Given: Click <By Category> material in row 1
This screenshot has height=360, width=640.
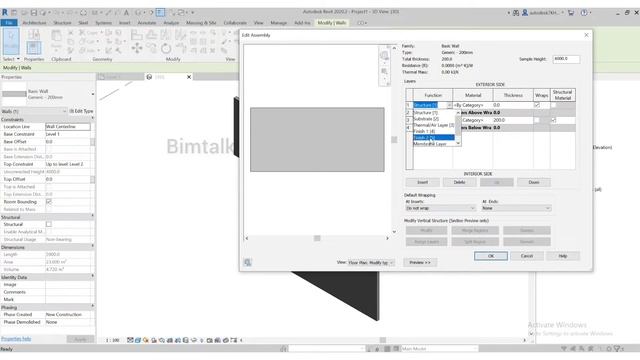Looking at the screenshot, I should click(x=473, y=105).
